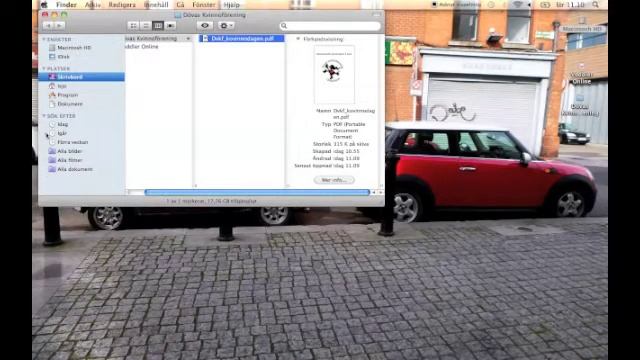
Task: Click the horizontal scrollbar thumb
Action: [257, 192]
